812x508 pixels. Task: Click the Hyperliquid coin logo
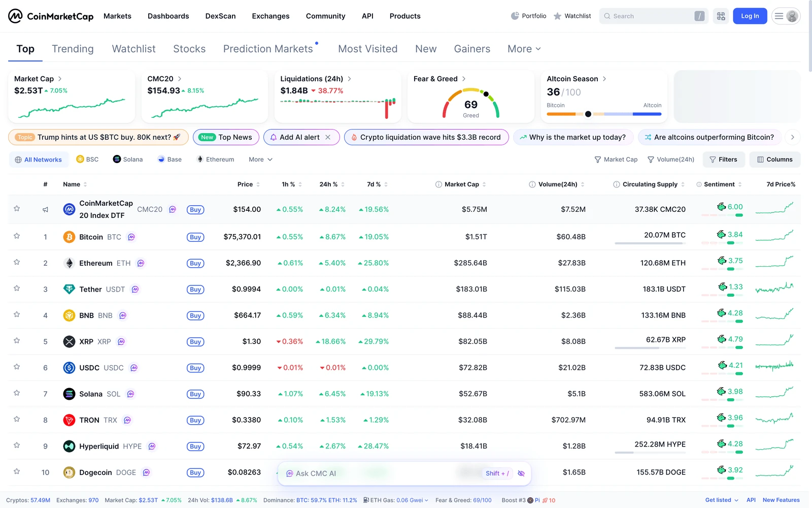(x=69, y=446)
